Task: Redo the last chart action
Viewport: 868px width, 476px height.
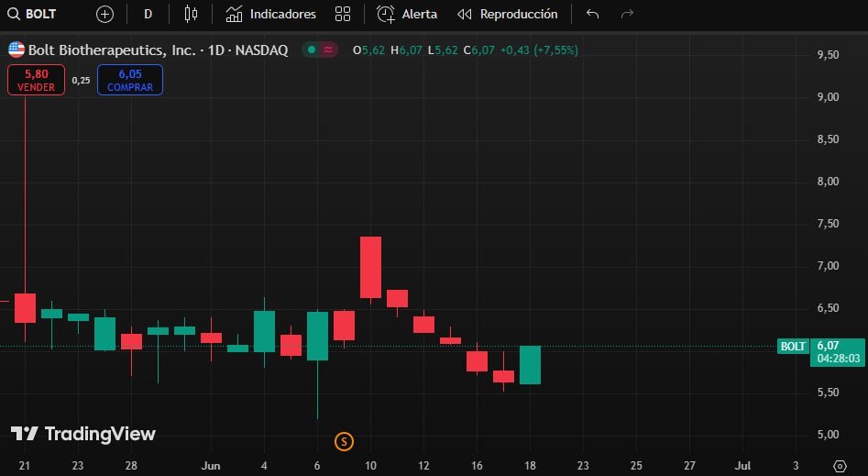Action: coord(627,14)
